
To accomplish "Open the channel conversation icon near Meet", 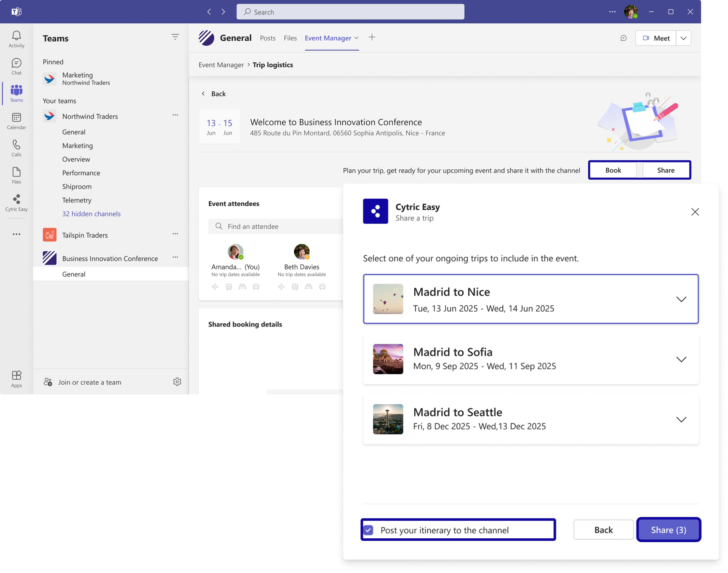I will click(623, 38).
